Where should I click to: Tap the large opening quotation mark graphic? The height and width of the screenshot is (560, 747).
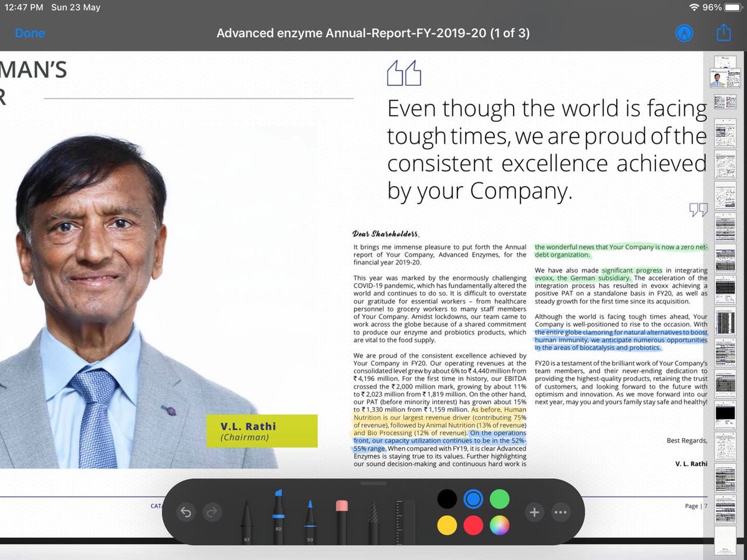click(x=404, y=73)
